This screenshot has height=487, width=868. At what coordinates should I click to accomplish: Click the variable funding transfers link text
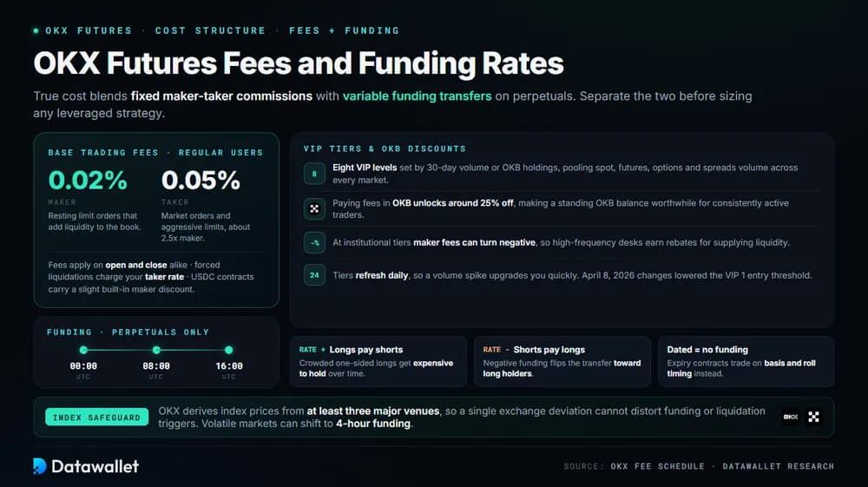417,95
